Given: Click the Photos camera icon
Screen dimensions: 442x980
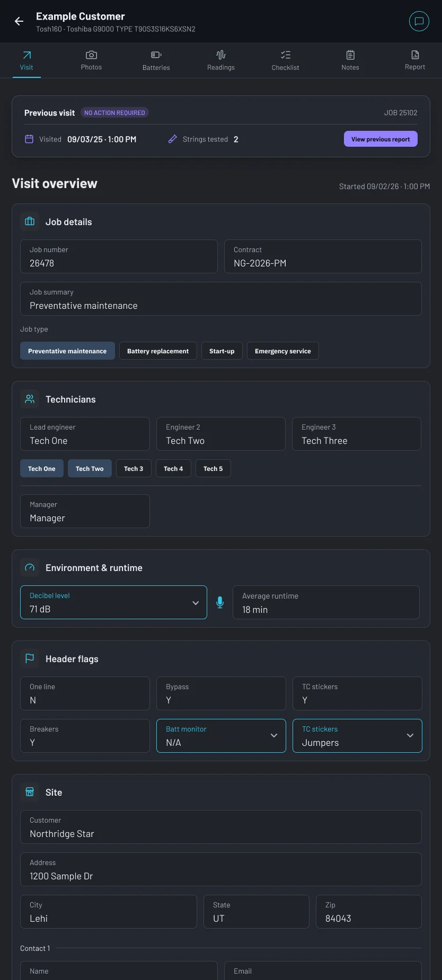Looking at the screenshot, I should [x=91, y=55].
